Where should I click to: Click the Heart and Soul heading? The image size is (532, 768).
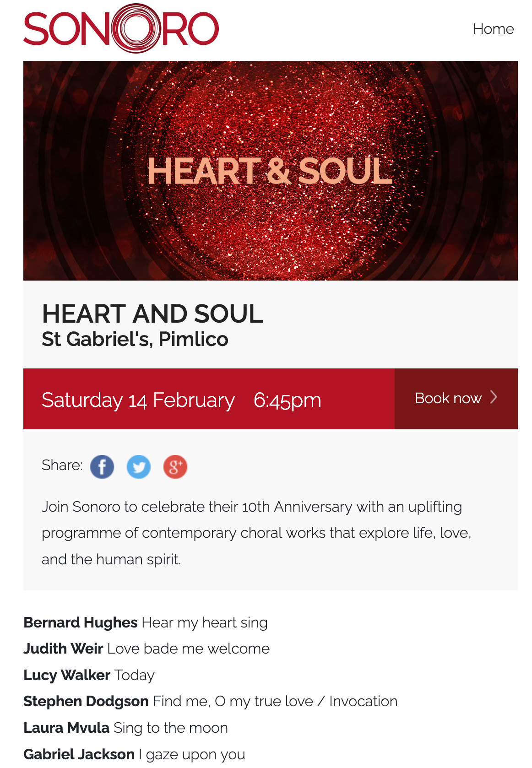(152, 314)
